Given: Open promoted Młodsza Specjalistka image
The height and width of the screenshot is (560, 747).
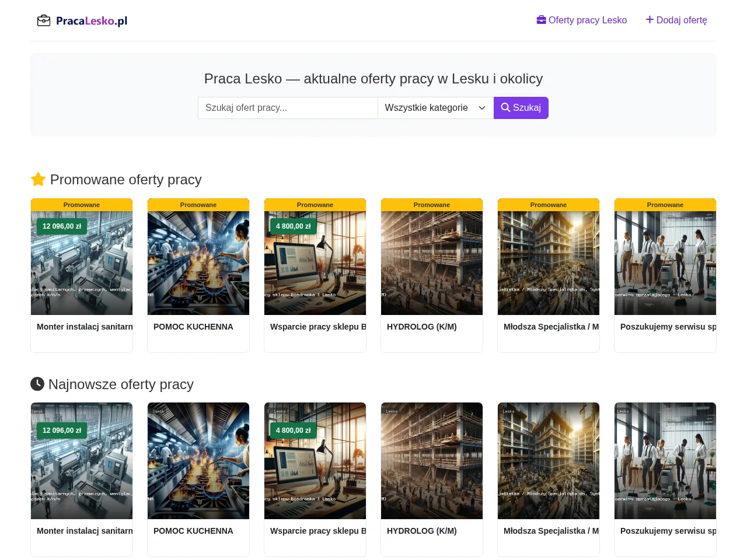Looking at the screenshot, I should 549,263.
